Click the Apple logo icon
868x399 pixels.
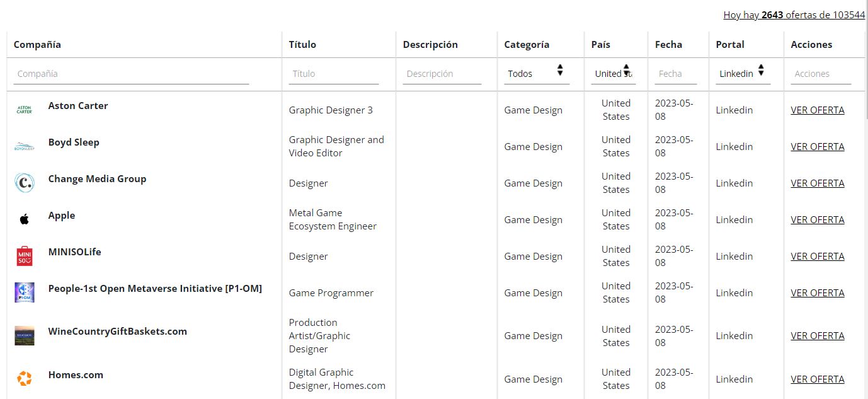(x=24, y=219)
